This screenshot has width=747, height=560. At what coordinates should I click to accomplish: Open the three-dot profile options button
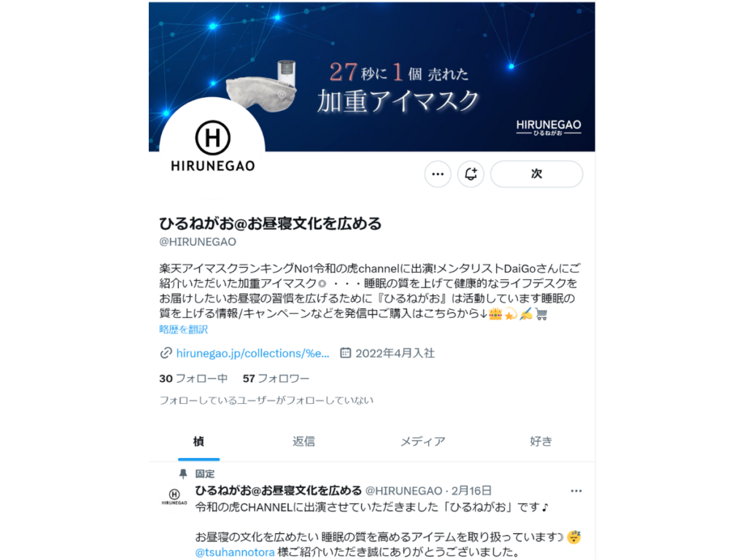438,174
